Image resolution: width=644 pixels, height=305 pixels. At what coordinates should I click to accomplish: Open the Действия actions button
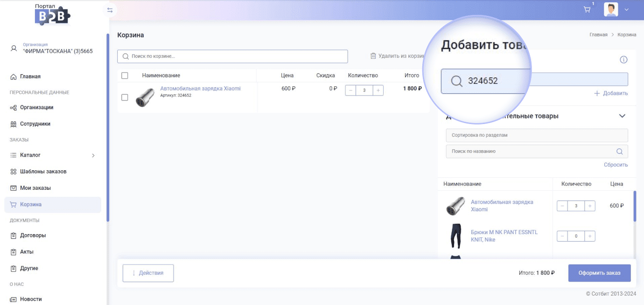click(x=148, y=273)
